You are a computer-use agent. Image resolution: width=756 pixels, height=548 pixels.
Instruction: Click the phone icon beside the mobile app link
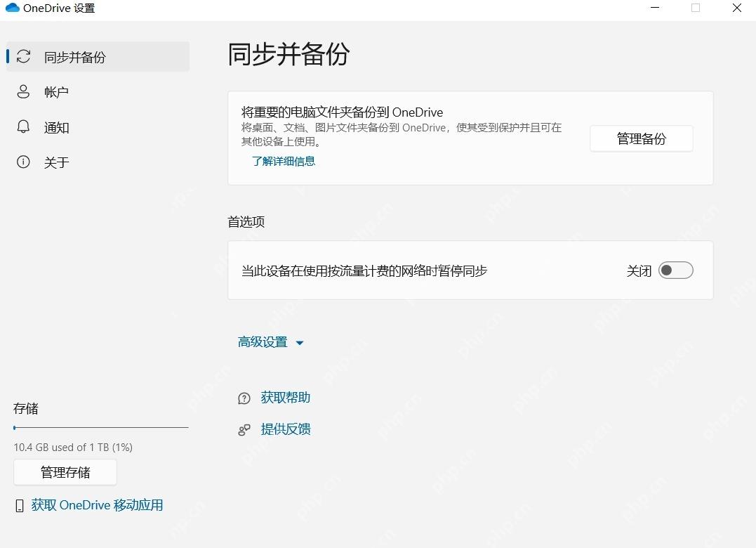[x=19, y=506]
